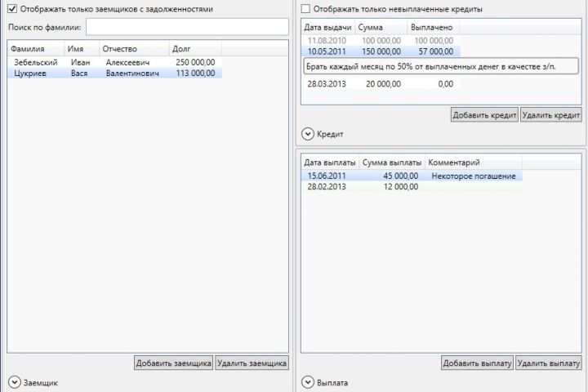The width and height of the screenshot is (588, 392).
Task: Click the Добавить заемщика button
Action: coord(174,363)
